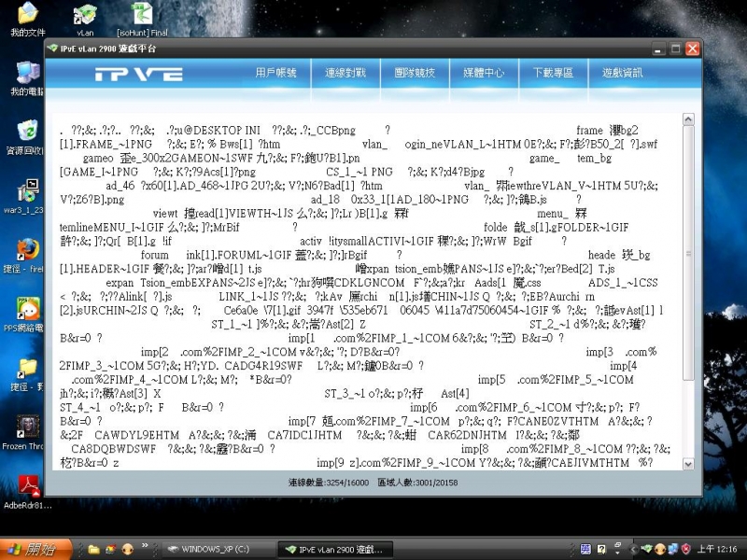Open the 遊戲資訊 tab
Viewport: 747px width, 560px height.
coord(622,73)
